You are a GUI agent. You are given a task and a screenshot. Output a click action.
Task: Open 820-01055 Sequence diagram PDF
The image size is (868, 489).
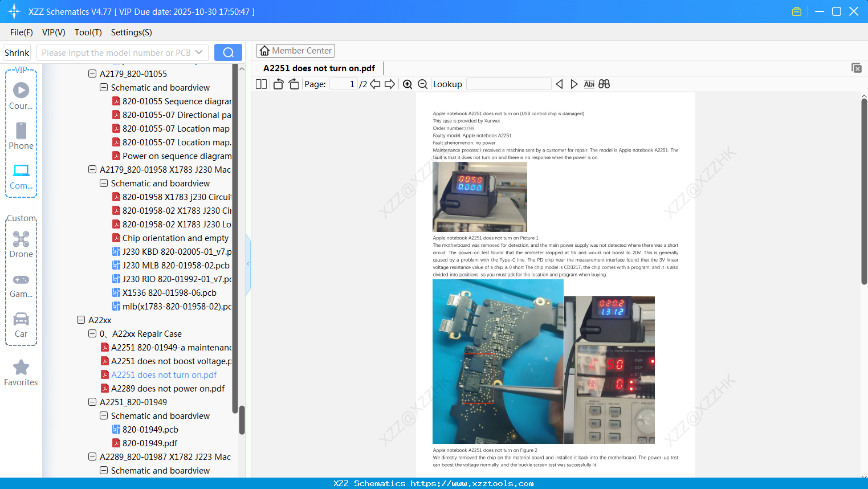point(172,101)
